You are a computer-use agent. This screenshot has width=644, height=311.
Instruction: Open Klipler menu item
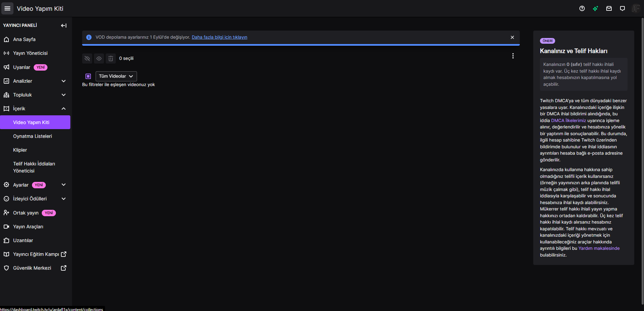[x=35, y=150]
